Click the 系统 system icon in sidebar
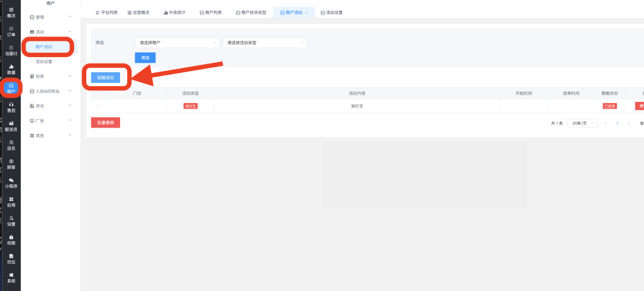The width and height of the screenshot is (644, 291). tap(11, 277)
